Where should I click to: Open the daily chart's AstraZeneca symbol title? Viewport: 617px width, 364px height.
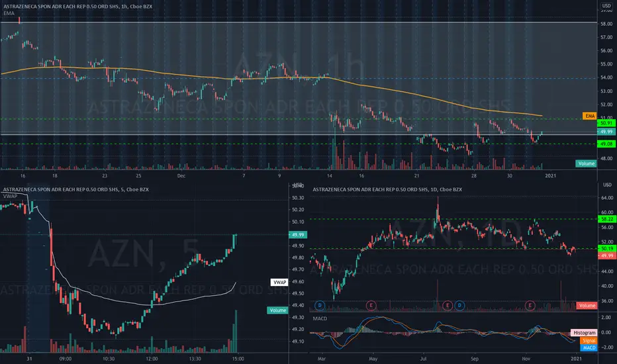point(387,189)
